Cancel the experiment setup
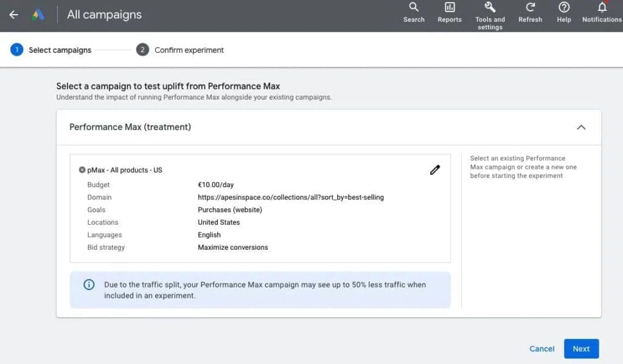This screenshot has width=623, height=364. tap(542, 349)
